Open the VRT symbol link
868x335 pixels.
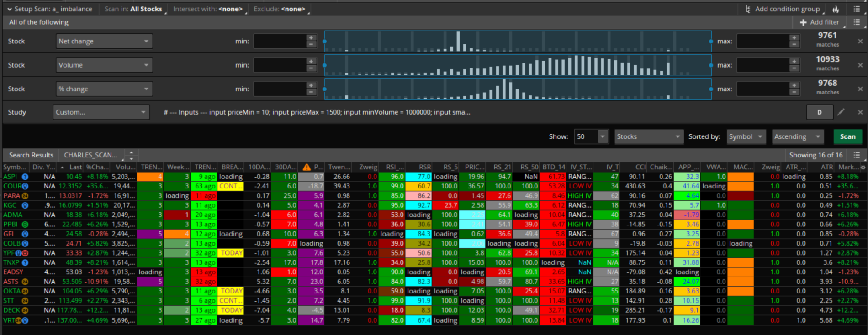tap(9, 320)
